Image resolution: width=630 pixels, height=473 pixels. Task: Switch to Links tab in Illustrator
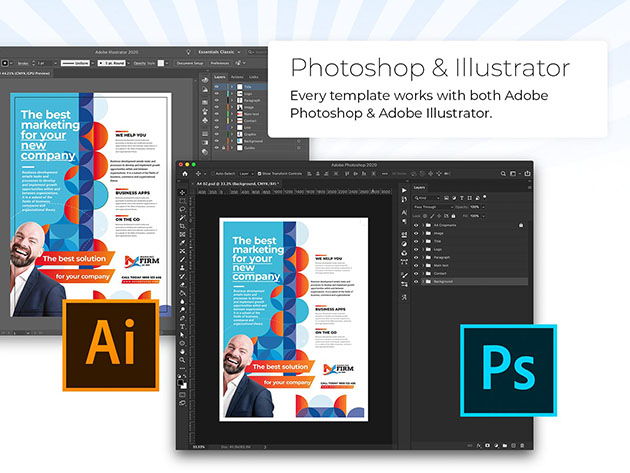(x=254, y=77)
